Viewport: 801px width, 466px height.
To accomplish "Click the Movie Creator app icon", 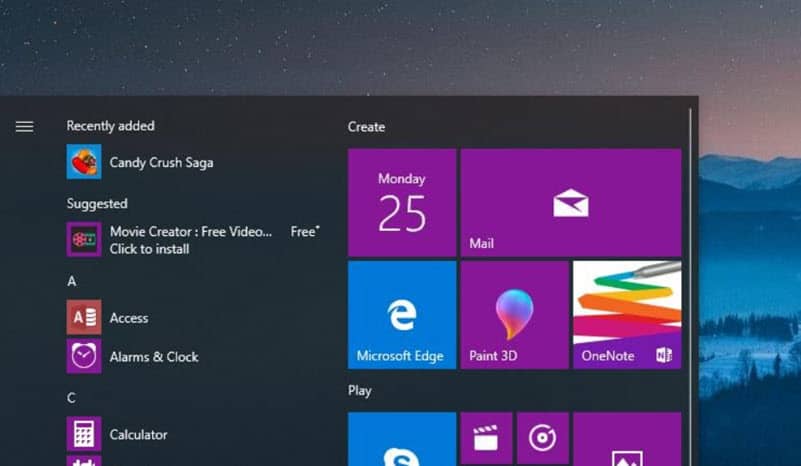I will click(84, 240).
